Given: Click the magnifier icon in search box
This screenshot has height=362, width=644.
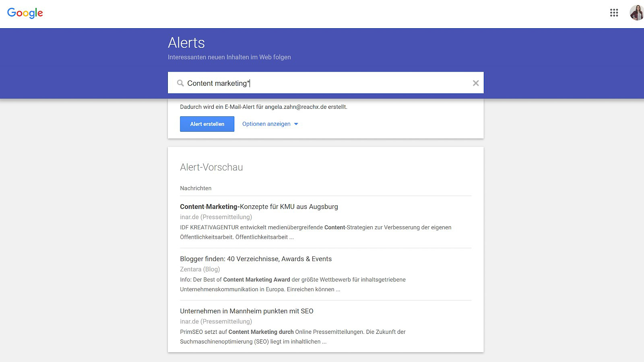Looking at the screenshot, I should tap(180, 83).
